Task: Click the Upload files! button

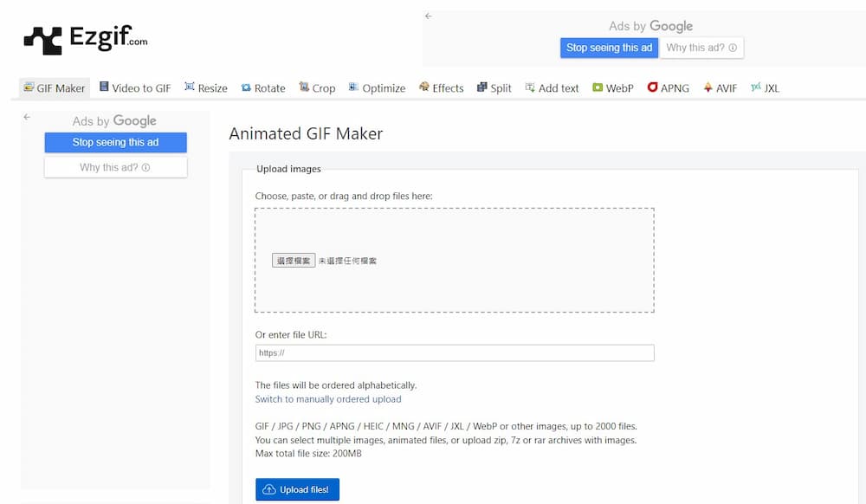Action: pos(297,489)
